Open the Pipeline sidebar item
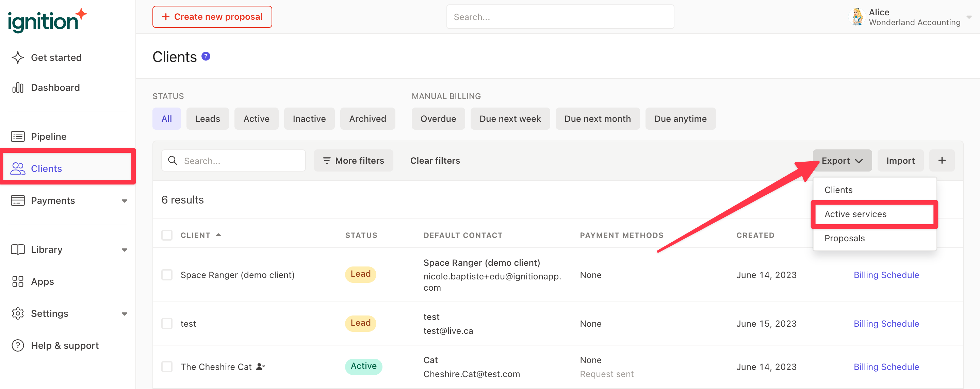Viewport: 980px width, 389px height. point(48,136)
